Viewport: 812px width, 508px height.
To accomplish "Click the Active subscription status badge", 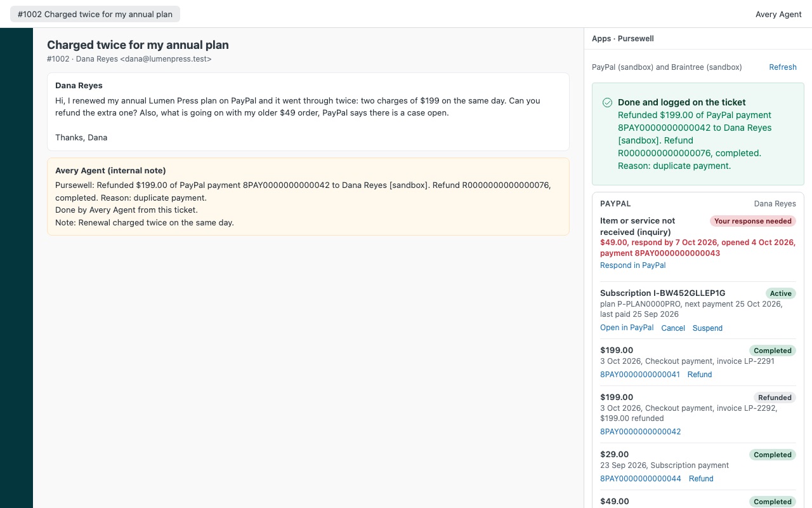I will [780, 293].
